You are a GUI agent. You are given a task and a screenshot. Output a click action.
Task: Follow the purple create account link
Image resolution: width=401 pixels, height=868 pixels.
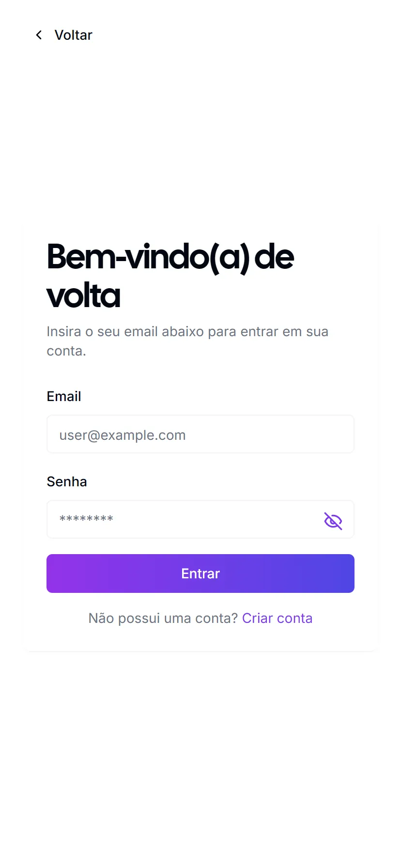(x=277, y=618)
